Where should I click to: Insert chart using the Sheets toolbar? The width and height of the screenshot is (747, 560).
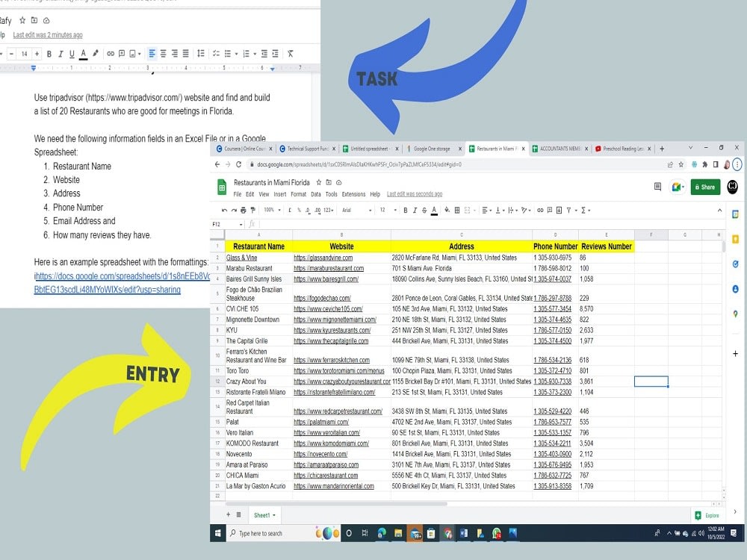[x=560, y=210]
